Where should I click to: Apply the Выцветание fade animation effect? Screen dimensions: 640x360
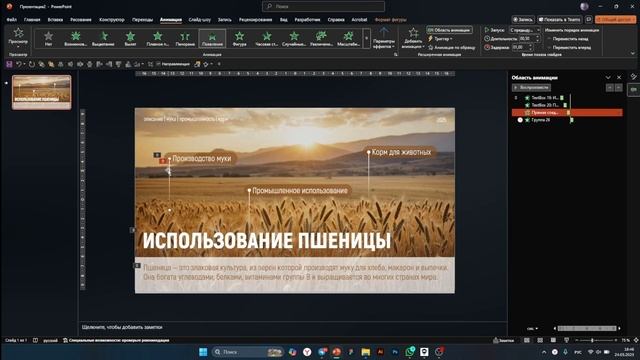point(103,38)
